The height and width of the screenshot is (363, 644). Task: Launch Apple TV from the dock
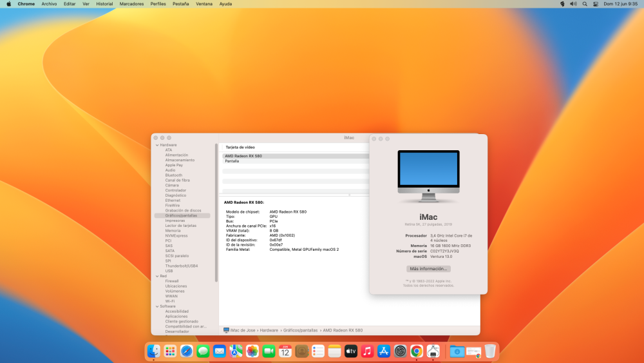tap(351, 351)
